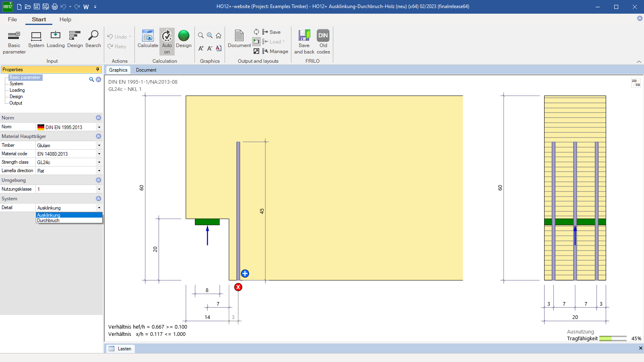Switch to the Document tab

pos(146,70)
